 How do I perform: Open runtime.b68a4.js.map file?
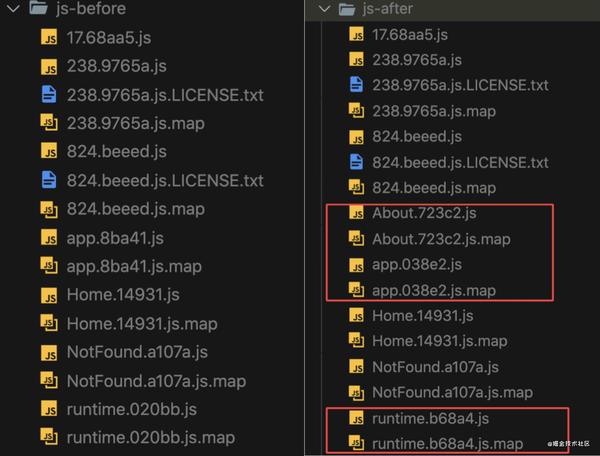click(x=448, y=444)
